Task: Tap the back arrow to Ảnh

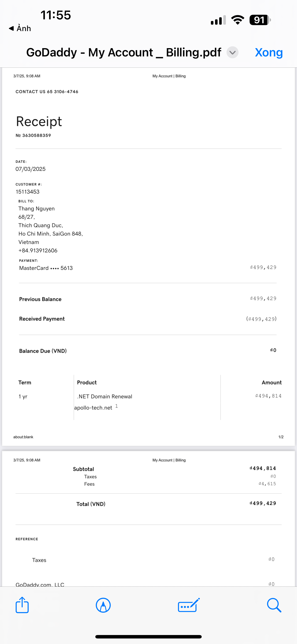Action: (20, 29)
